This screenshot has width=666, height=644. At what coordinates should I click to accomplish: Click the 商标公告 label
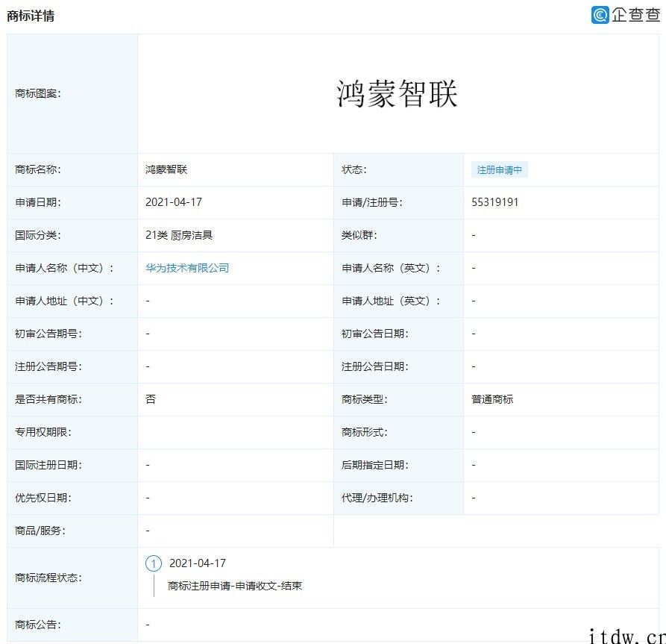(38, 625)
